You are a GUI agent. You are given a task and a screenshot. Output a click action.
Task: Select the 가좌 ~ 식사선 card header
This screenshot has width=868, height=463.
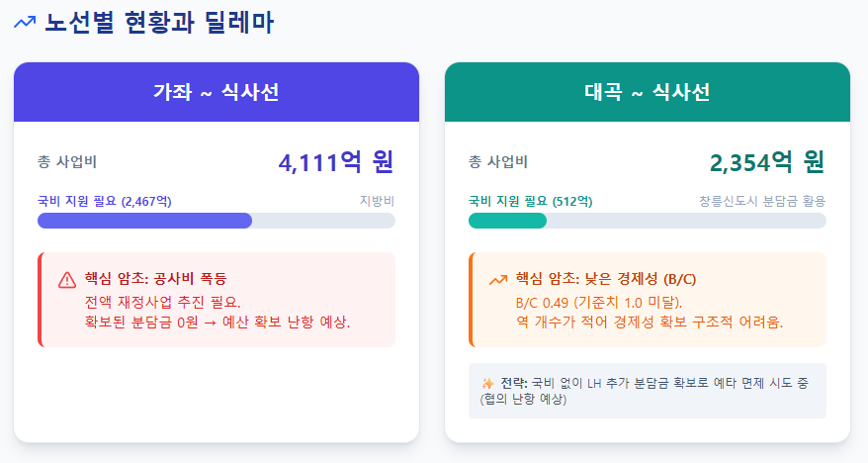217,92
